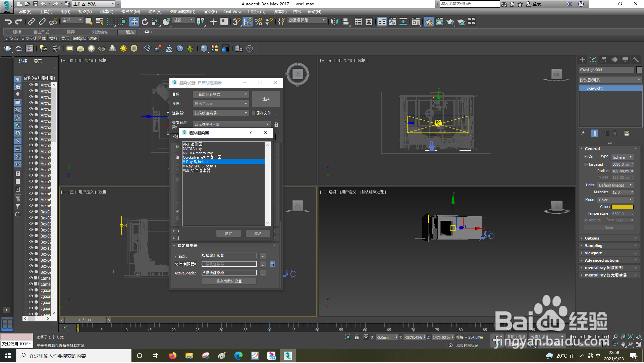Image resolution: width=644 pixels, height=363 pixels.
Task: Open the Civil View menu
Action: (x=232, y=12)
